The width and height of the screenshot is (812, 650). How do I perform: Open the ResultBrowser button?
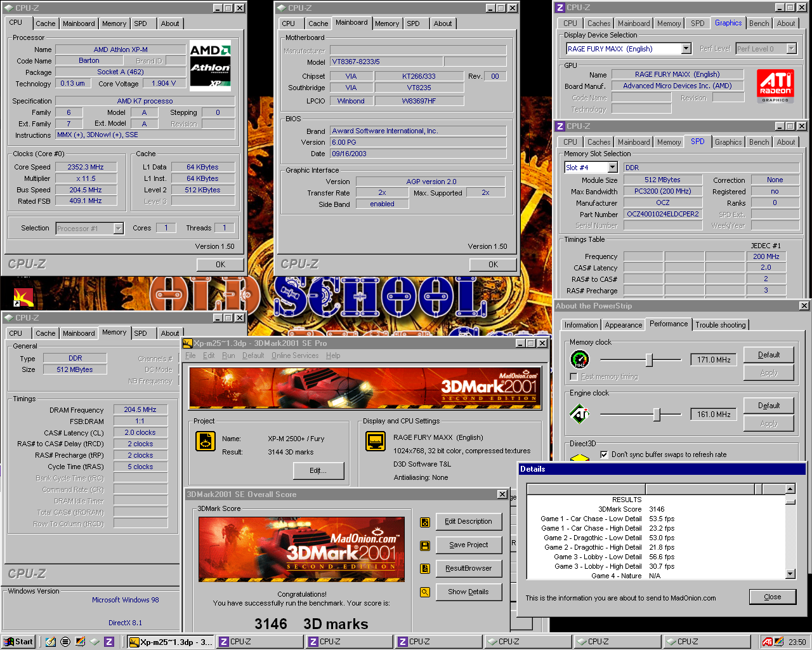(x=469, y=569)
